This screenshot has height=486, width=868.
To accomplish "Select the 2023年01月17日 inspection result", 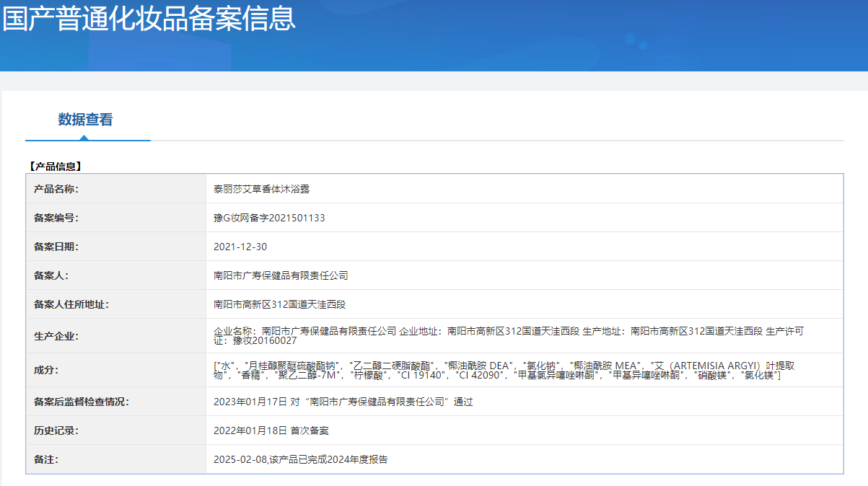I will click(343, 402).
